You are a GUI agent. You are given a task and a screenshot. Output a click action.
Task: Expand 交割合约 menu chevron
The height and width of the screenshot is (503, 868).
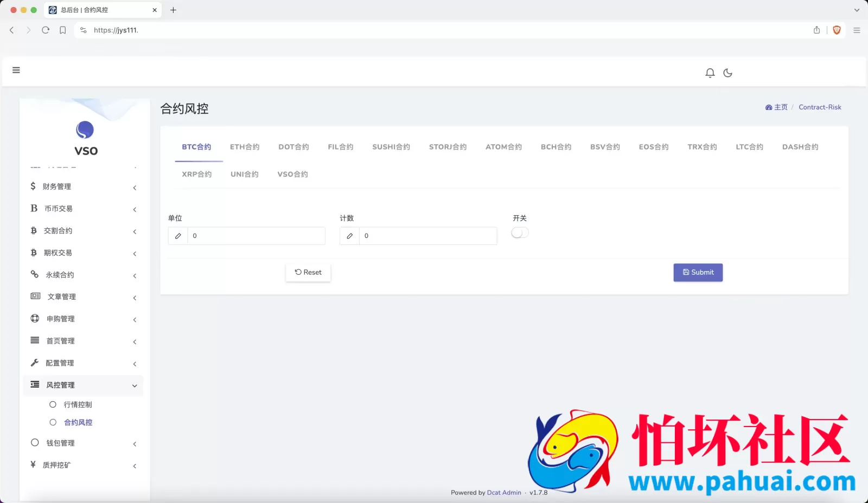135,231
